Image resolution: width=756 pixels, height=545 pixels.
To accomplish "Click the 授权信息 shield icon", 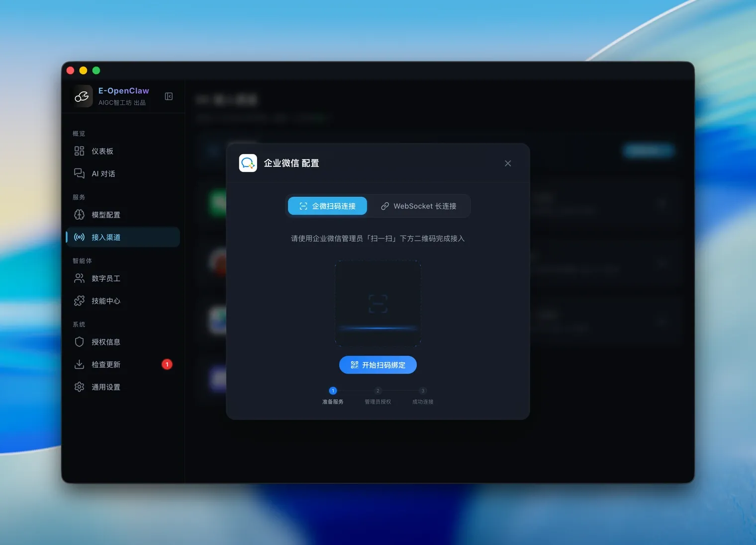I will 79,342.
